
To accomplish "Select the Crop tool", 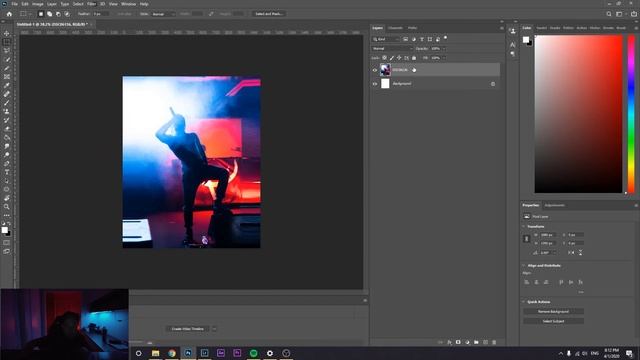I will [7, 68].
